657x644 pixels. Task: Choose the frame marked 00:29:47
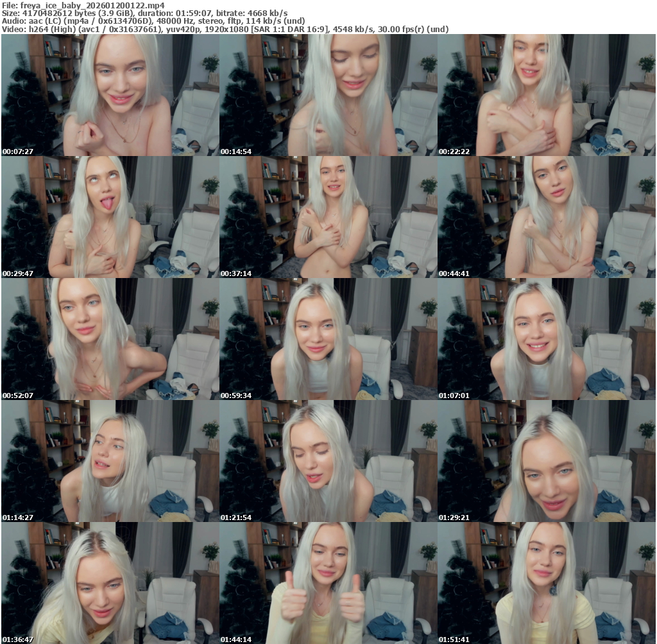coord(110,217)
